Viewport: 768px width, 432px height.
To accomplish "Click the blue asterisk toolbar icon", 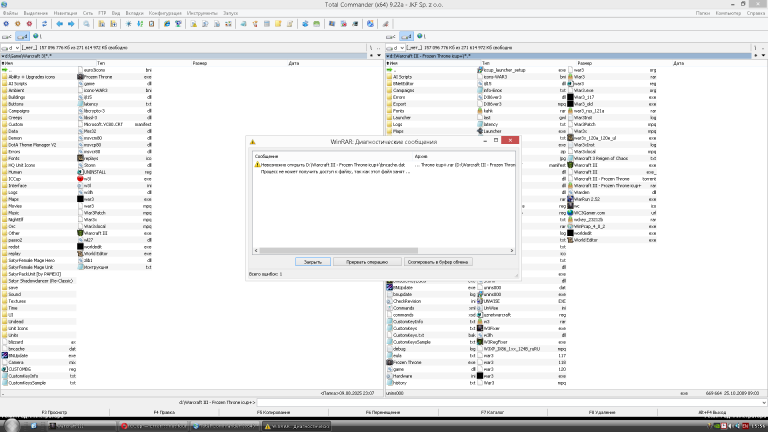I will tap(128, 24).
